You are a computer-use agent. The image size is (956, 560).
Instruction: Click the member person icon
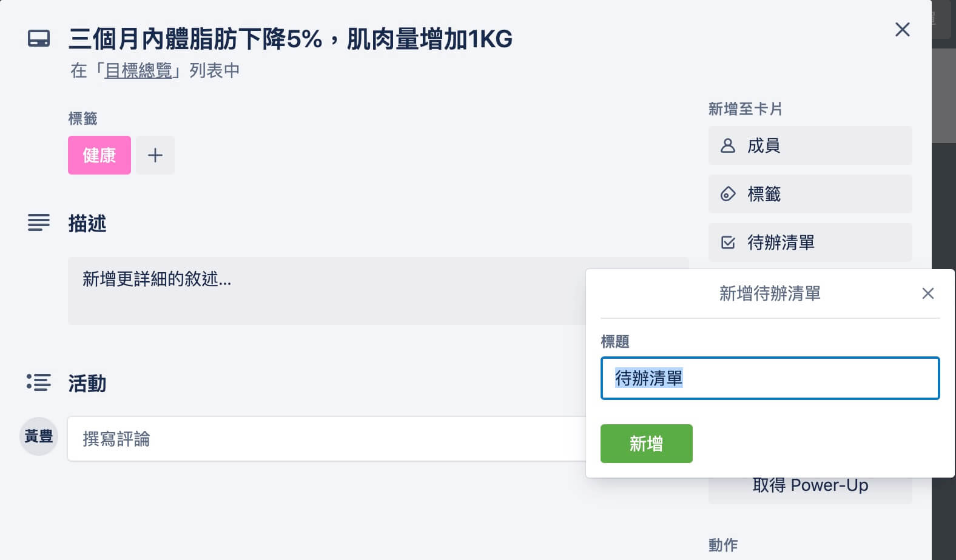(728, 145)
